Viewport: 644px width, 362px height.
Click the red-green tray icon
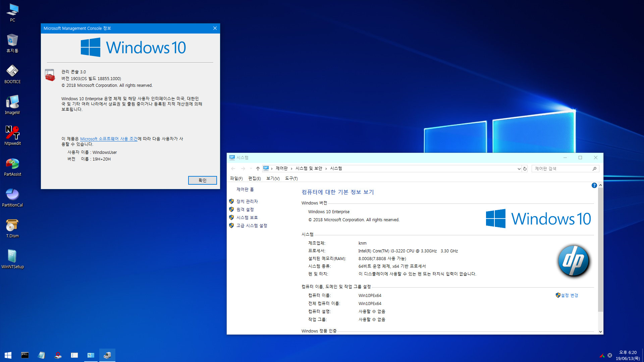point(602,355)
